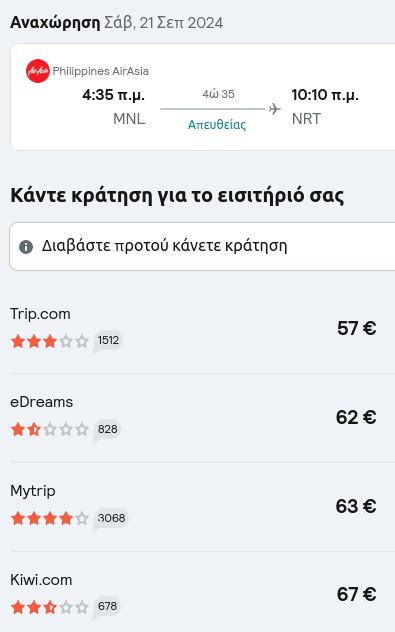Click the 1512 reviews bubble for Trip.com
395x632 pixels.
(108, 341)
